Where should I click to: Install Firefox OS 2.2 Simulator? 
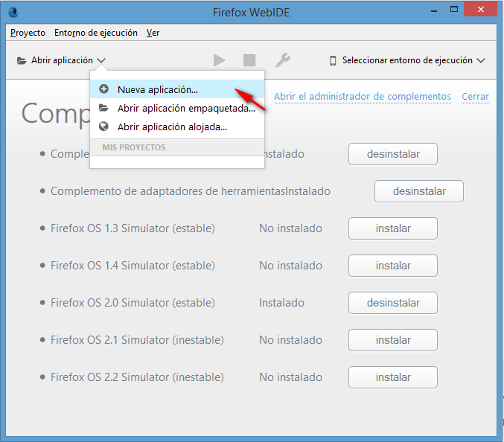click(x=393, y=377)
